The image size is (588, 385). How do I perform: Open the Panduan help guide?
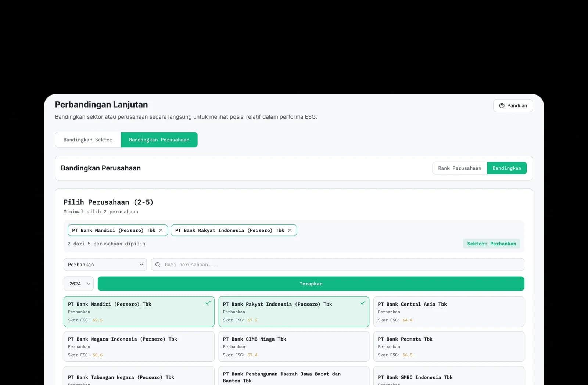(x=513, y=105)
